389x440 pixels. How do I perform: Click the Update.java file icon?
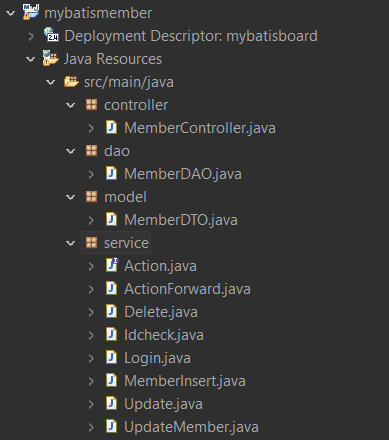coord(111,403)
